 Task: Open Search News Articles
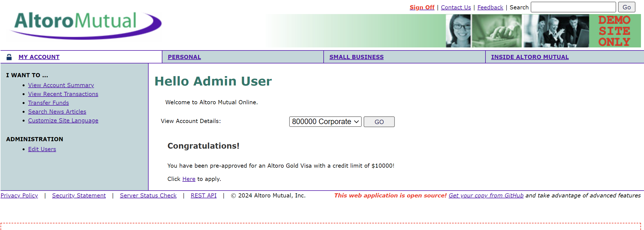(x=57, y=112)
